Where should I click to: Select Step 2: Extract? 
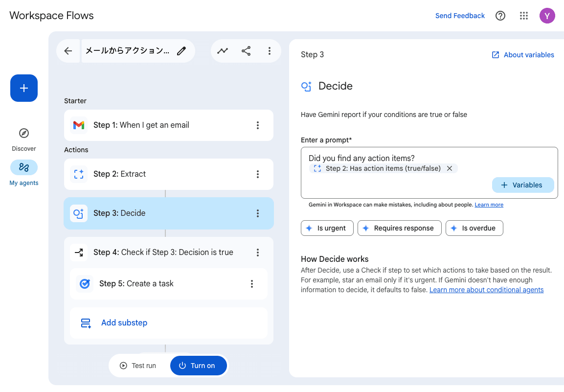pyautogui.click(x=169, y=174)
